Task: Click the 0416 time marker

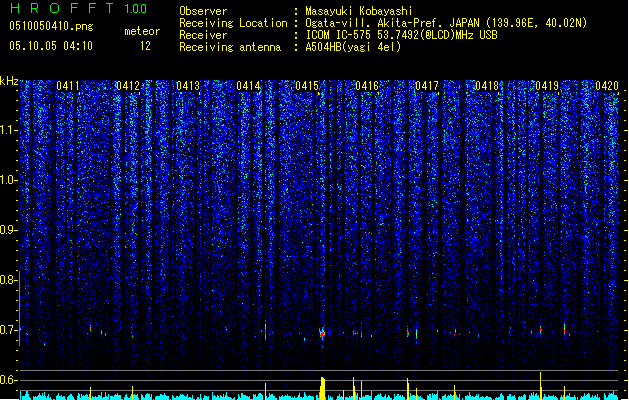Action: (367, 86)
